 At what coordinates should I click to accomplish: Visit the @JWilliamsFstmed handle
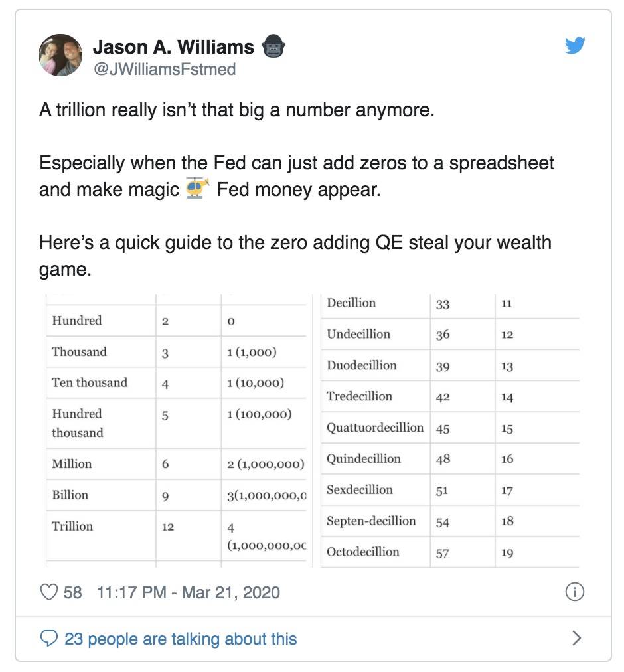point(165,70)
